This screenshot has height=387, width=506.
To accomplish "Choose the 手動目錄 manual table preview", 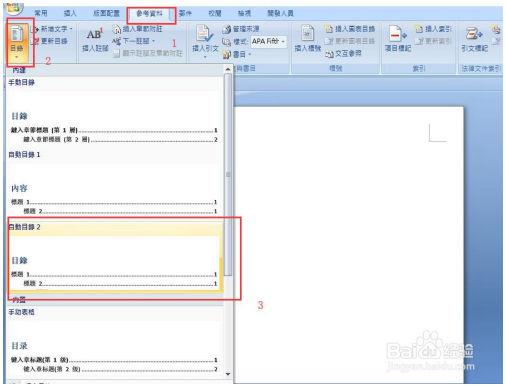I will click(x=115, y=112).
